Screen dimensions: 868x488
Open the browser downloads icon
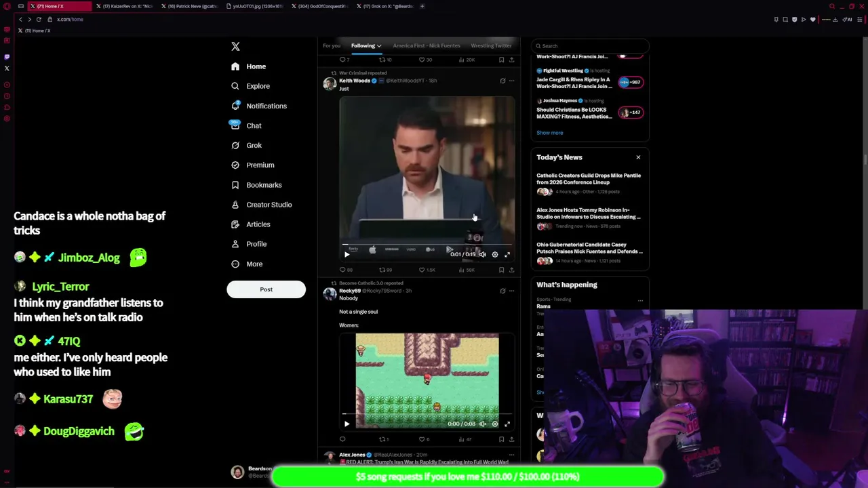pyautogui.click(x=835, y=19)
